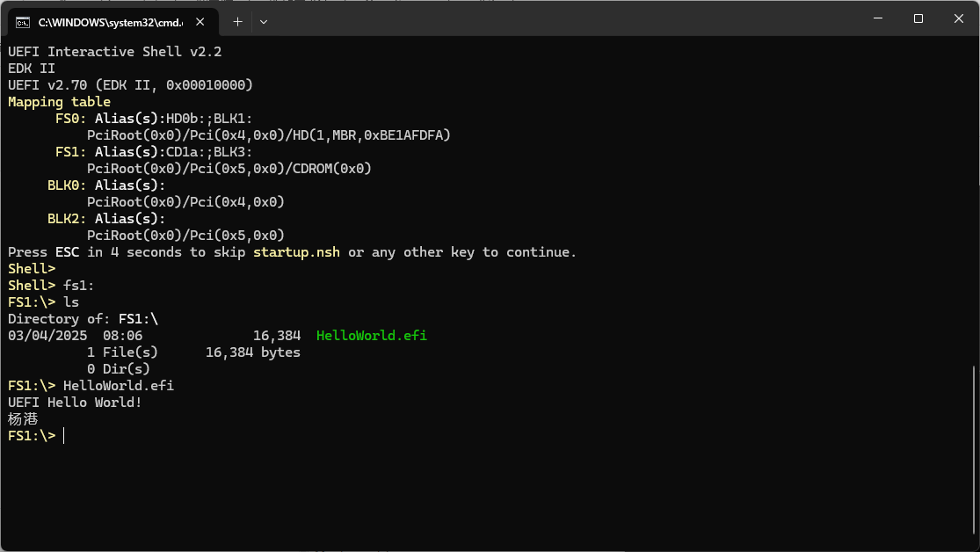This screenshot has height=552, width=980.
Task: Click the FS0: mapping label
Action: (70, 119)
